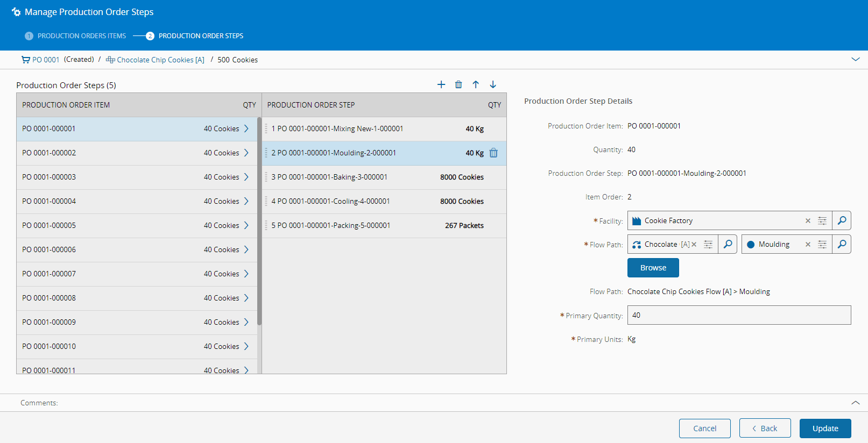
Task: Clear the Moulding flow path value
Action: (x=808, y=245)
